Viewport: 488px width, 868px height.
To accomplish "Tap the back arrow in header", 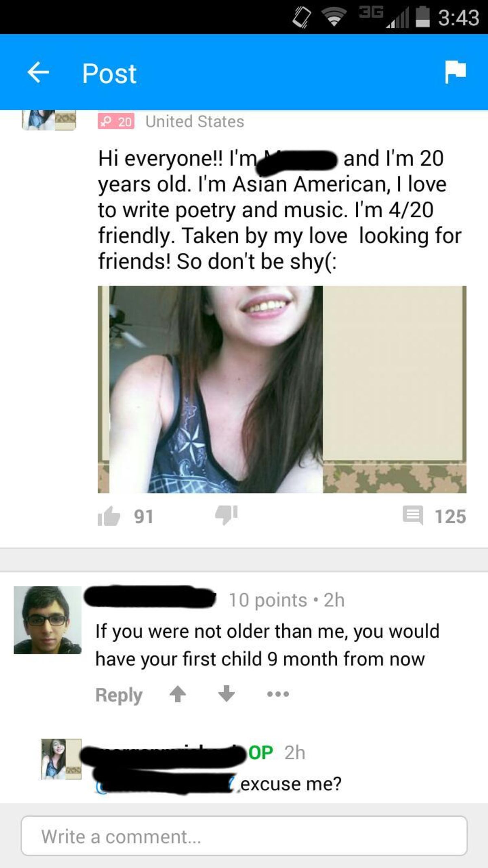I will pos(38,72).
